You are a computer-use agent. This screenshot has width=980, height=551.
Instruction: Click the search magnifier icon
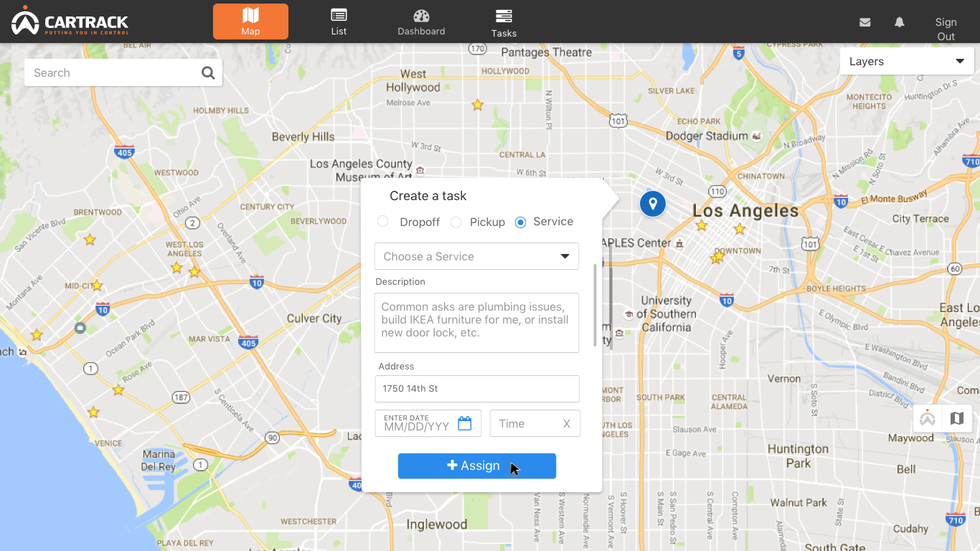pyautogui.click(x=208, y=72)
